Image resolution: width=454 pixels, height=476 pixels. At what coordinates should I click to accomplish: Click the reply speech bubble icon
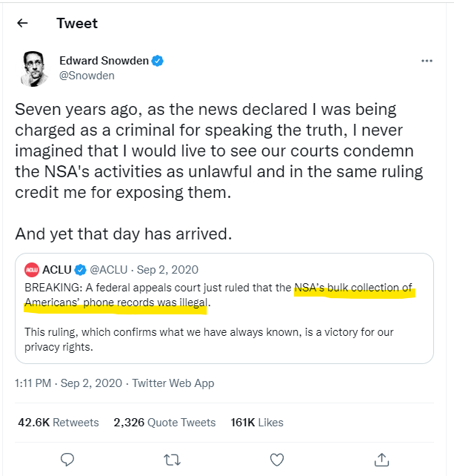coord(67,459)
